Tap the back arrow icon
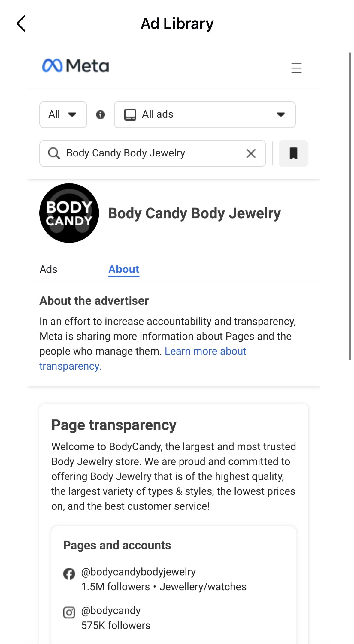 (21, 23)
